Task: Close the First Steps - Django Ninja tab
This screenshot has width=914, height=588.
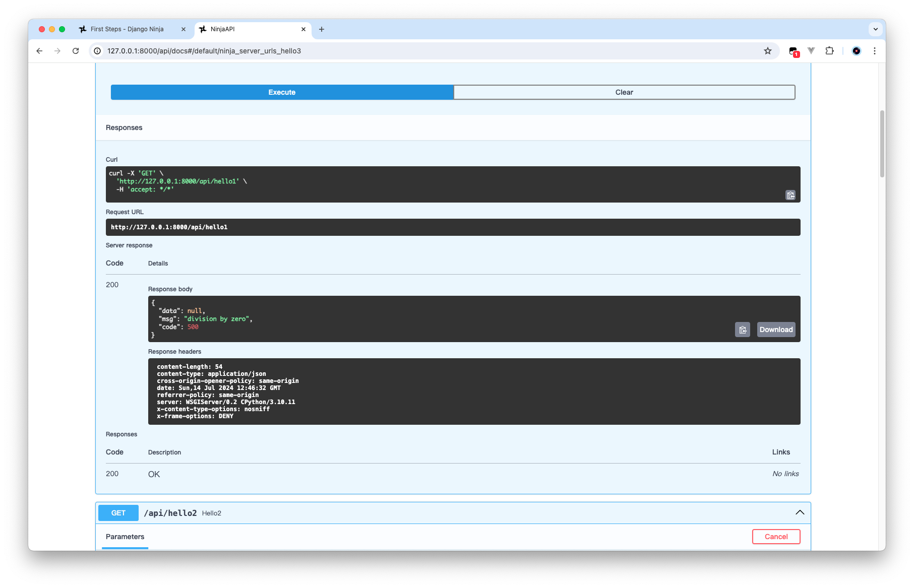Action: click(184, 29)
